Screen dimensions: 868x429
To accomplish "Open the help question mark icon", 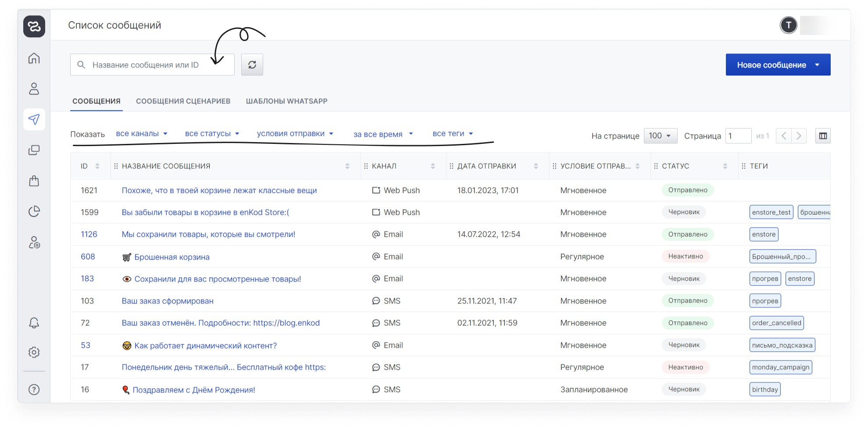I will [x=34, y=390].
